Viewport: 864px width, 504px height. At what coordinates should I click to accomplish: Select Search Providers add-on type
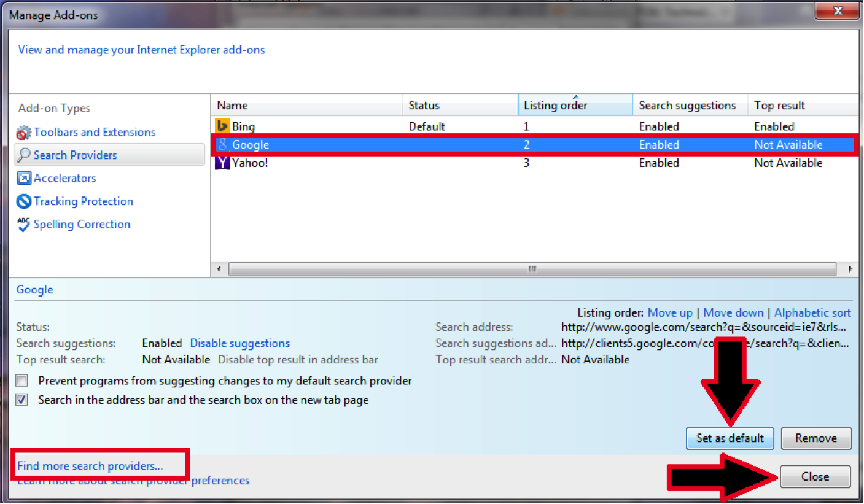pos(76,155)
